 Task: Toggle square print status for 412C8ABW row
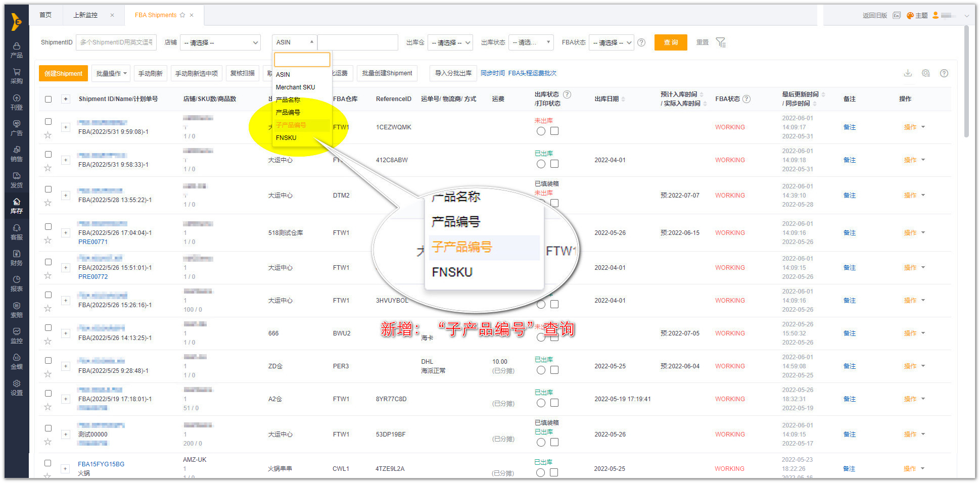(x=554, y=164)
